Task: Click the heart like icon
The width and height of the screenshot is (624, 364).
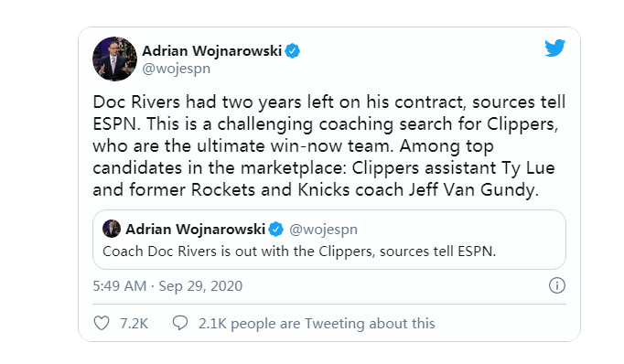Action: [x=102, y=323]
